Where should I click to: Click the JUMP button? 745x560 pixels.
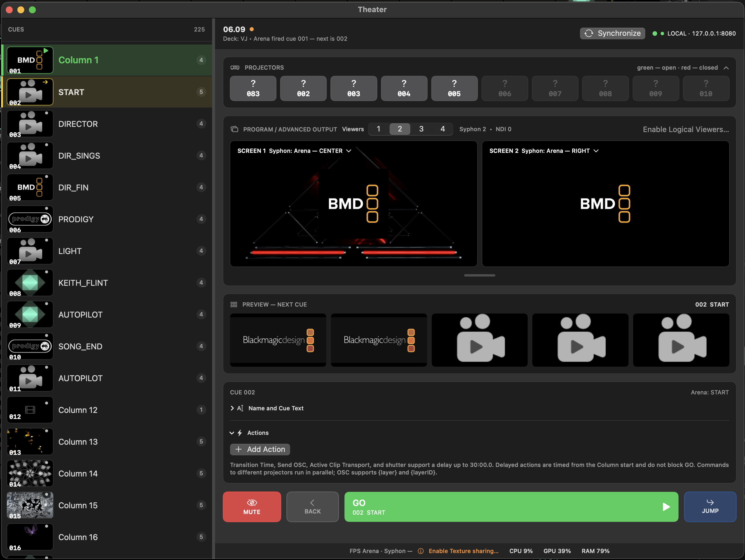[x=710, y=507]
